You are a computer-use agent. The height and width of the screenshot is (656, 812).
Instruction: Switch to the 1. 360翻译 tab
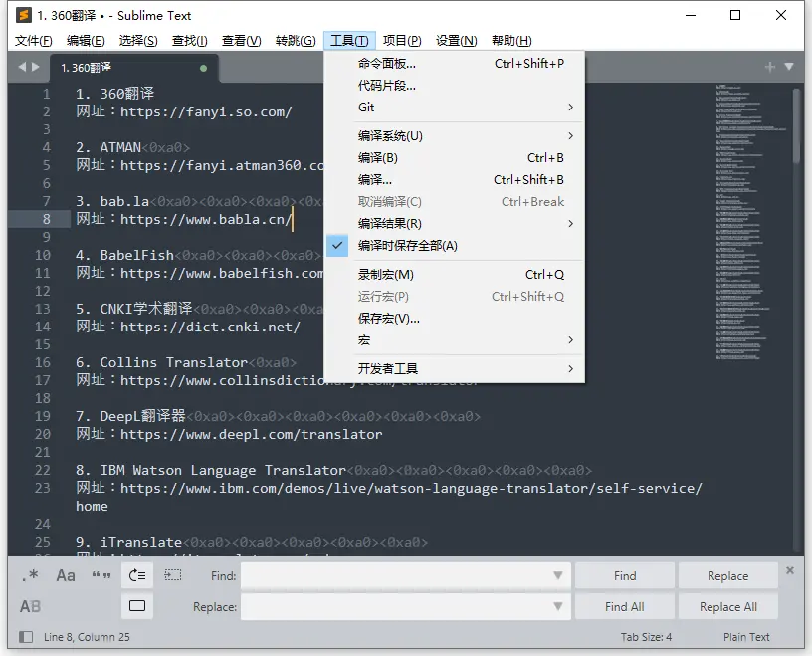point(134,68)
